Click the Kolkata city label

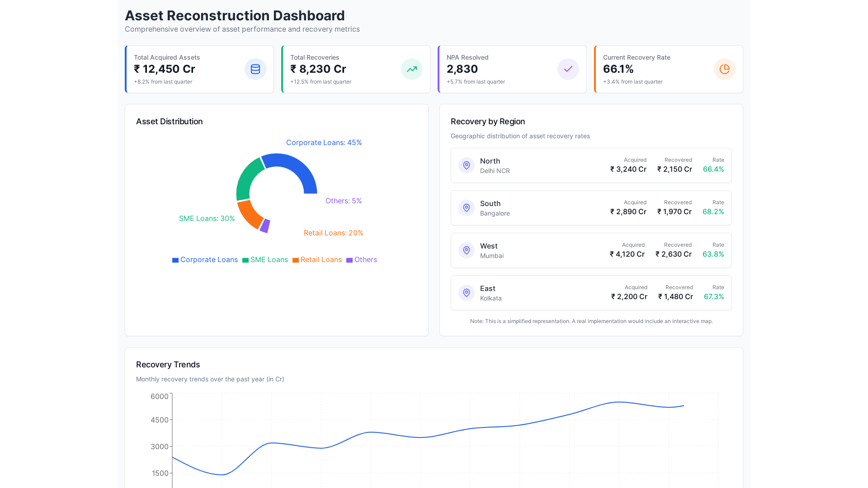coord(491,298)
